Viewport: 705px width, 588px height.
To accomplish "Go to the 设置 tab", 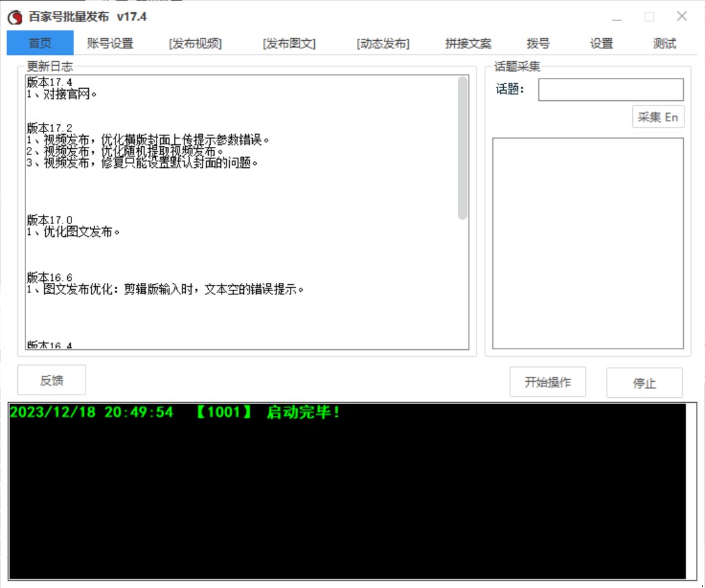I will tap(602, 43).
